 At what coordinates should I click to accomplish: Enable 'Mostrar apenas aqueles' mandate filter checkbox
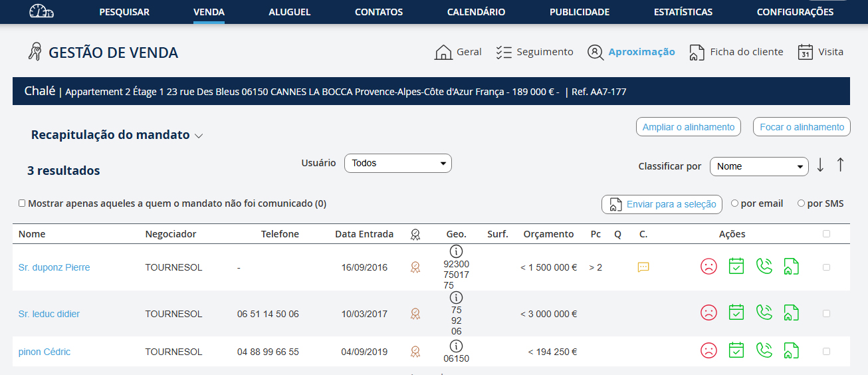pos(22,203)
